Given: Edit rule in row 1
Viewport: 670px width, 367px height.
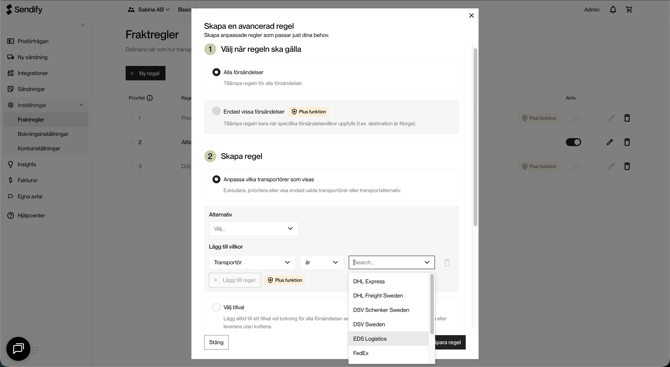Looking at the screenshot, I should click(611, 118).
